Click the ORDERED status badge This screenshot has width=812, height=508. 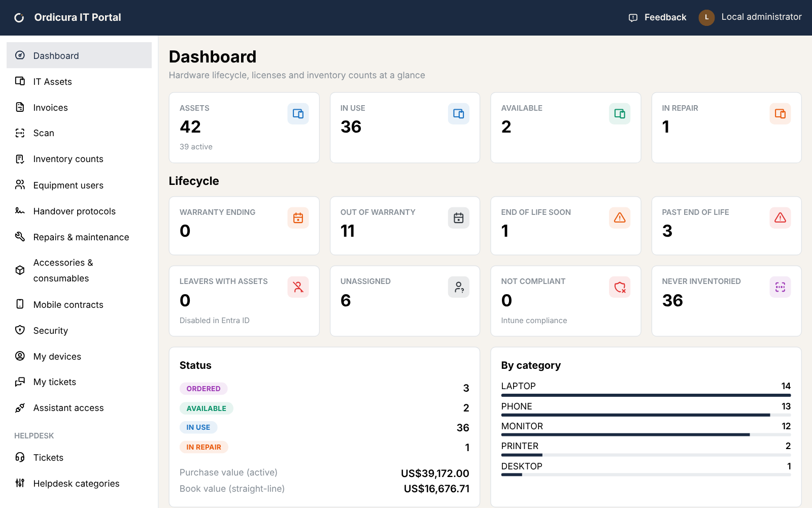pos(204,389)
